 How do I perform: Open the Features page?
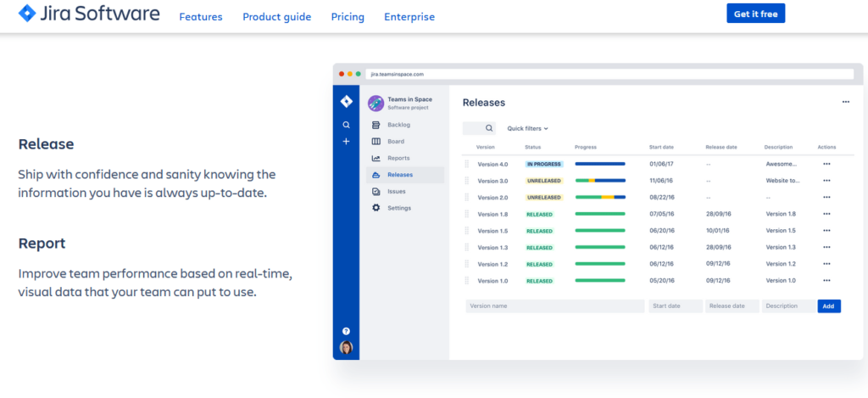(200, 17)
